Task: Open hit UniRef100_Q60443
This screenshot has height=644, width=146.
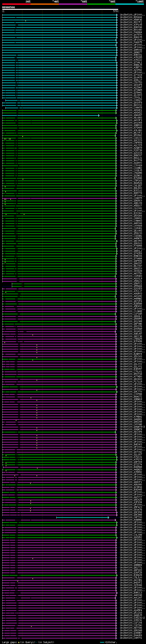Action: 131,379
